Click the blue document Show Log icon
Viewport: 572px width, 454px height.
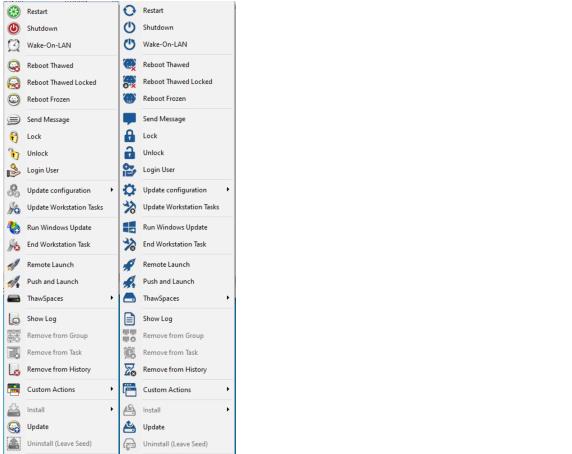point(130,318)
